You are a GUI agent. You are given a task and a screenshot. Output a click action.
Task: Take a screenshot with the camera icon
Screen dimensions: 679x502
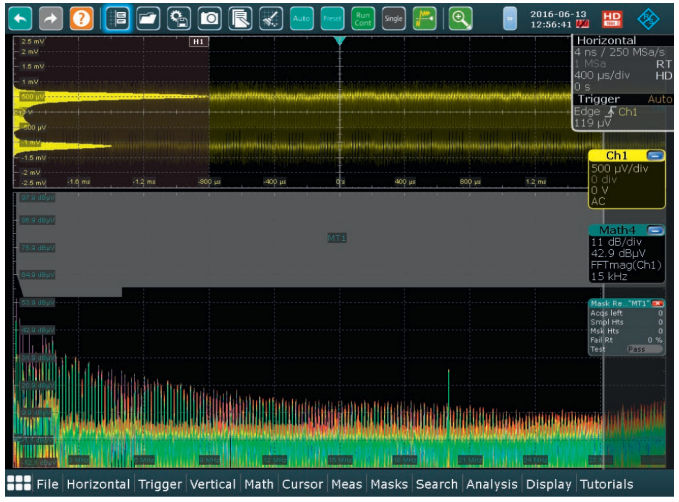coord(209,18)
